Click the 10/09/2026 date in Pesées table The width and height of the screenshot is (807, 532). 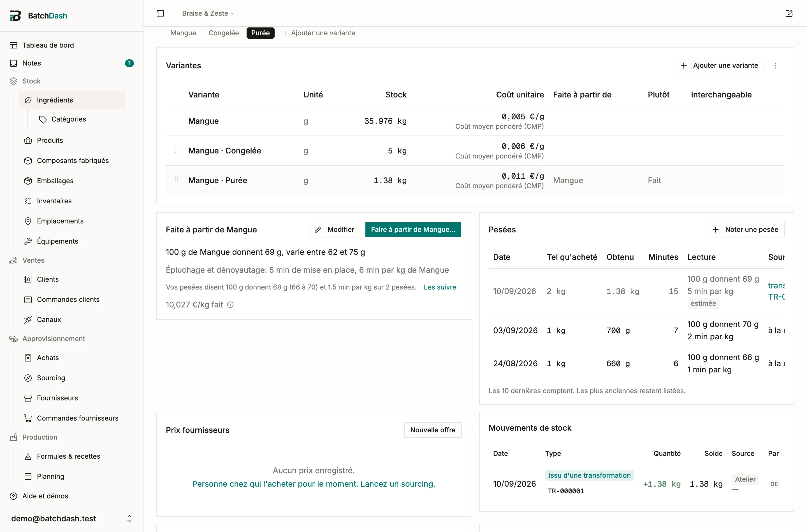(514, 291)
